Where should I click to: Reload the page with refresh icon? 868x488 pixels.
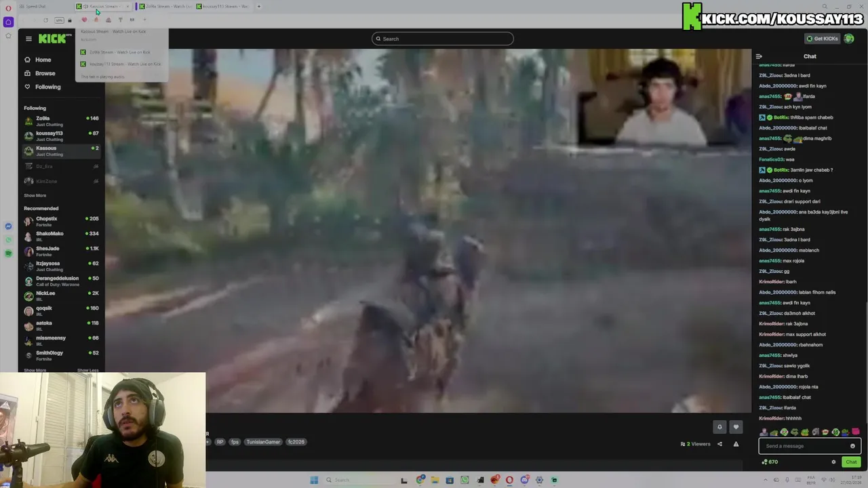(45, 20)
